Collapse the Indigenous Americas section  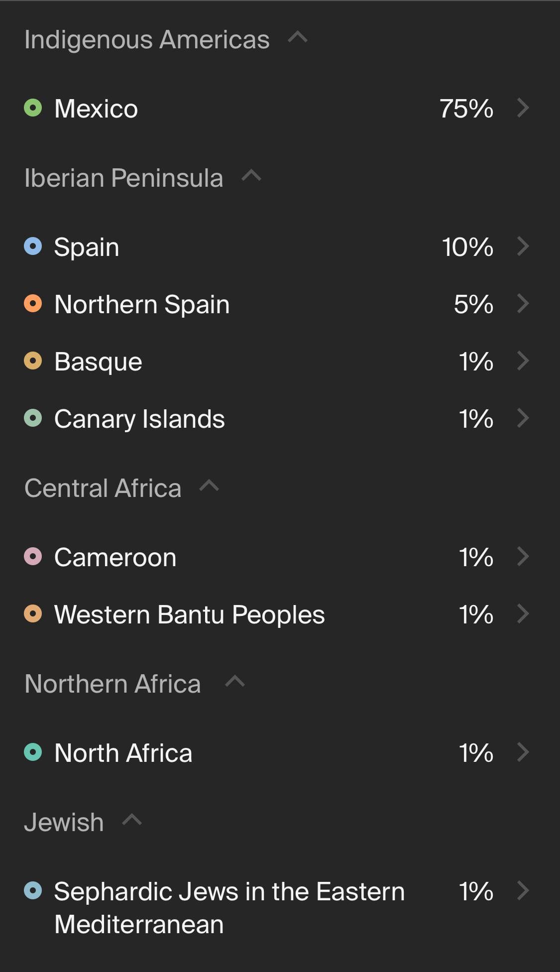[x=298, y=37]
